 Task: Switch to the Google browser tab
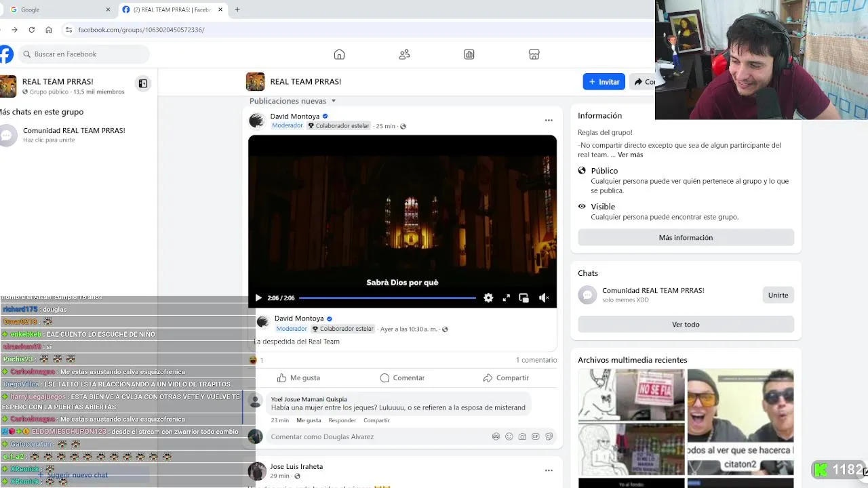pyautogui.click(x=60, y=9)
